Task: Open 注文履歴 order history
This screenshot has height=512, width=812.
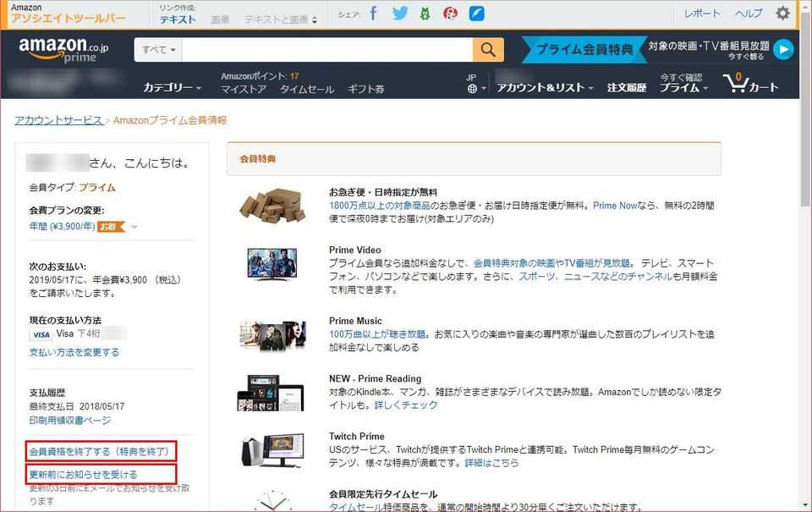Action: tap(627, 87)
